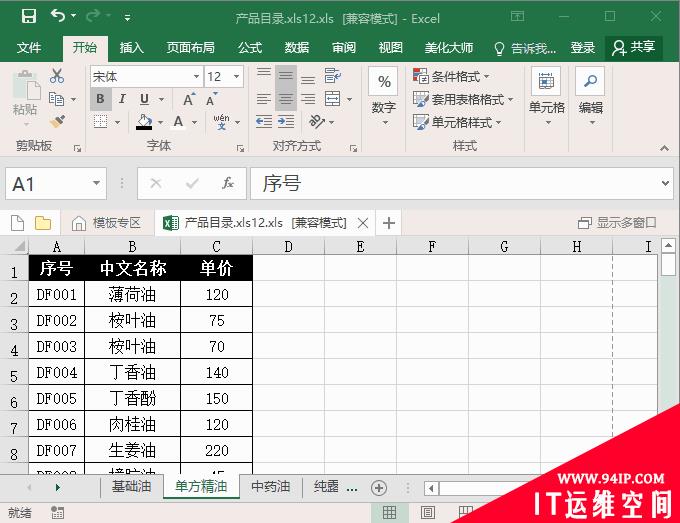The image size is (680, 523).
Task: Click new blank document icon
Action: (x=17, y=223)
